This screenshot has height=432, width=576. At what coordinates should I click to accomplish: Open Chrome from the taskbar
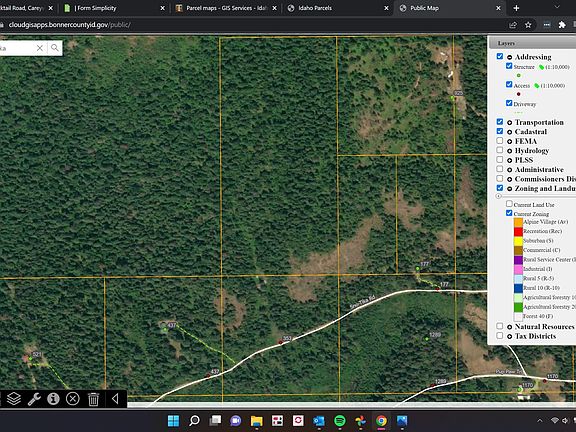pos(381,421)
